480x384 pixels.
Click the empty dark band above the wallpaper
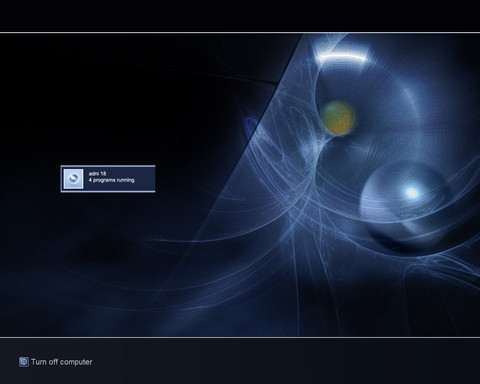coord(240,16)
